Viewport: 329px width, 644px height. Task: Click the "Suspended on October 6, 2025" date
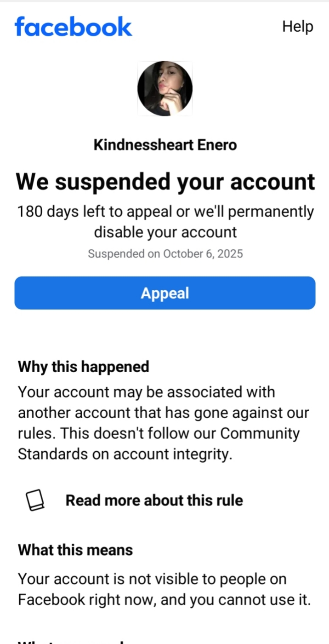click(165, 253)
